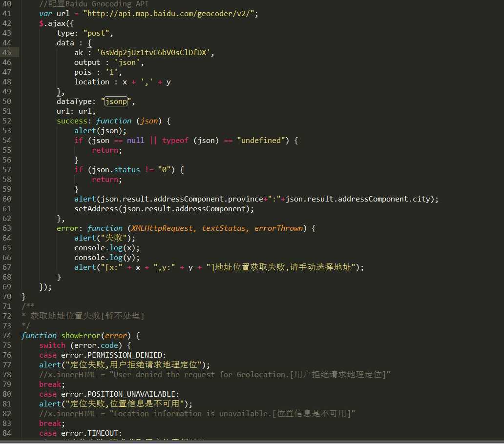Click pois : '1' line
This screenshot has width=504, height=444.
[98, 72]
